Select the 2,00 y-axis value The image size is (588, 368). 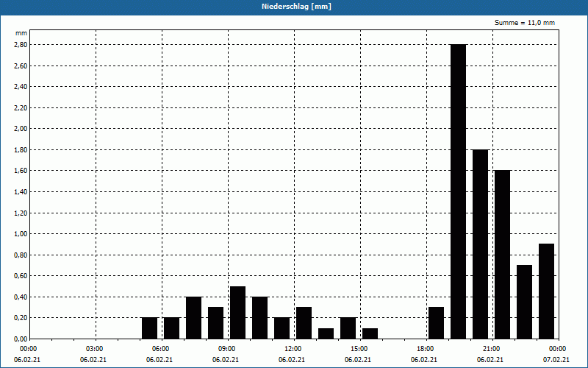[x=21, y=129]
